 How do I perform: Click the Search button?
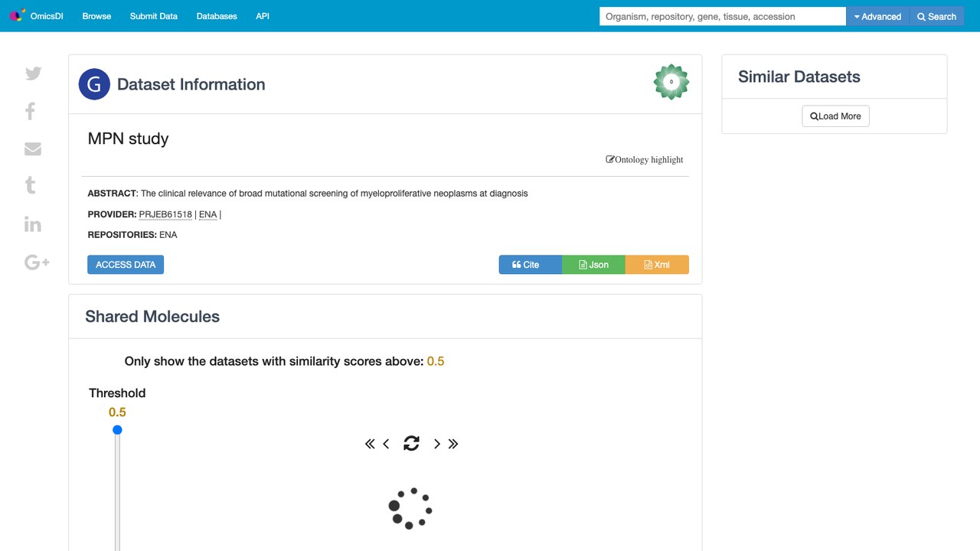tap(936, 16)
